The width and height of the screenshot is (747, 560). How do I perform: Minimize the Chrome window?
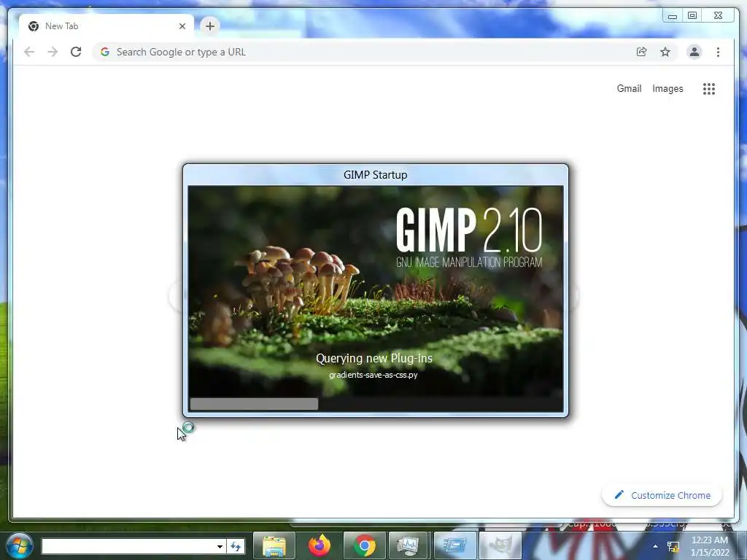672,16
